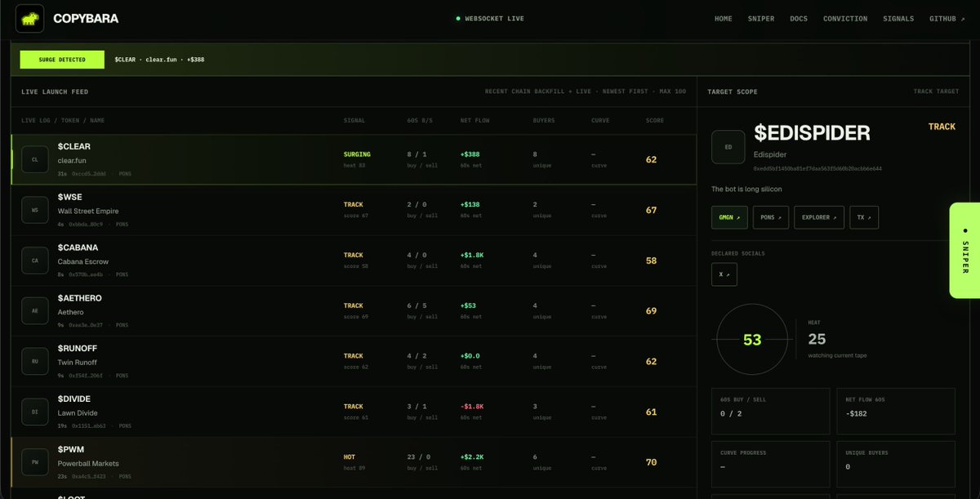Click score 69 on $AETHERO row
This screenshot has height=499, width=980.
point(651,311)
